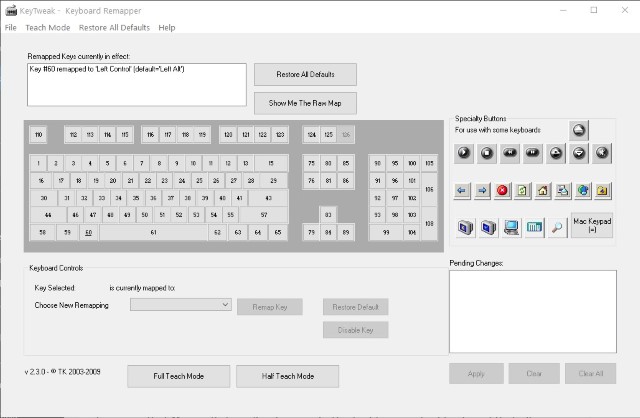This screenshot has height=418, width=640.
Task: Click the Restore All Defaults button
Action: 305,74
